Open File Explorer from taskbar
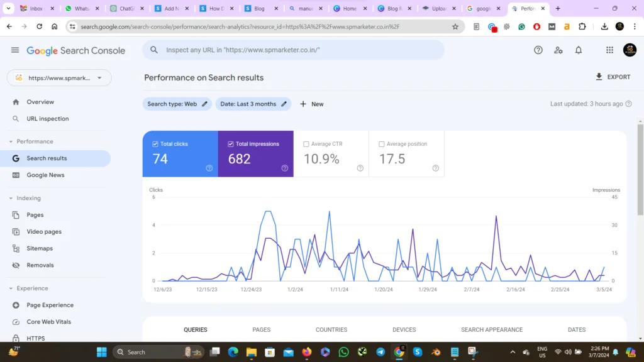Viewport: 644px width, 362px height. pos(252,352)
